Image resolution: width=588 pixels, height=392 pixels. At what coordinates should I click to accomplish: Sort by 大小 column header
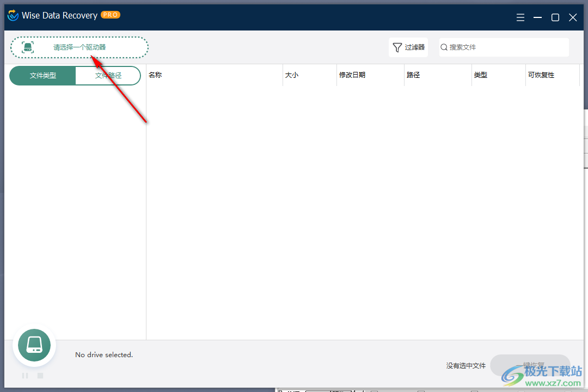pos(310,75)
